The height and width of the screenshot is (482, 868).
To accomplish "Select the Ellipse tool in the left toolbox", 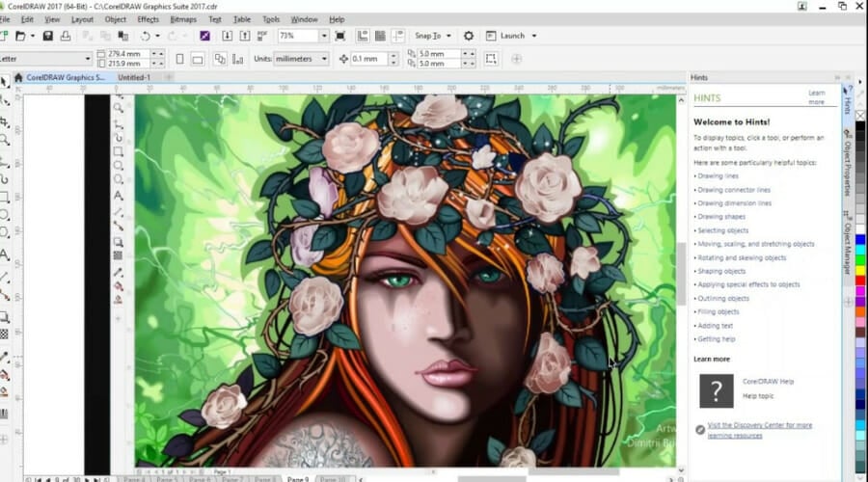I will pyautogui.click(x=5, y=215).
